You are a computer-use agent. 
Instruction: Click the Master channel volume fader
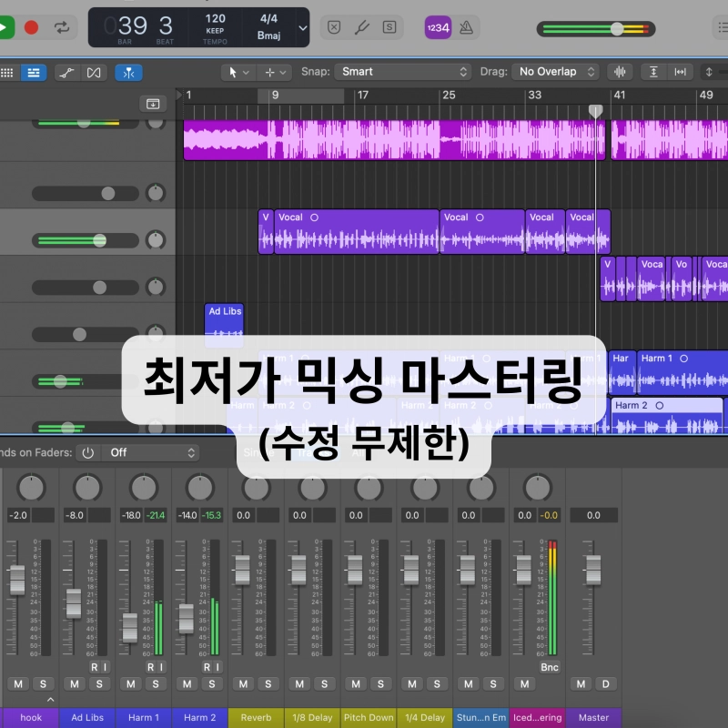point(593,570)
